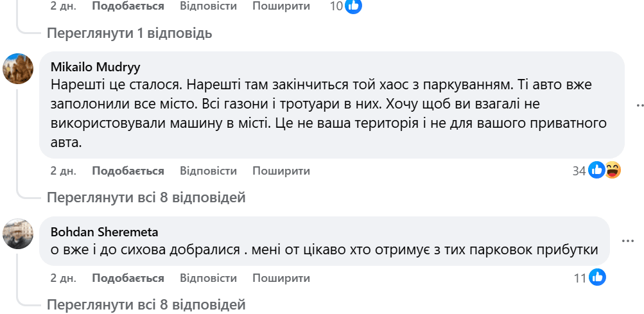644x314 pixels.
Task: Reply to Mikailo Mudryy's comment via Відповісти
Action: coord(208,171)
